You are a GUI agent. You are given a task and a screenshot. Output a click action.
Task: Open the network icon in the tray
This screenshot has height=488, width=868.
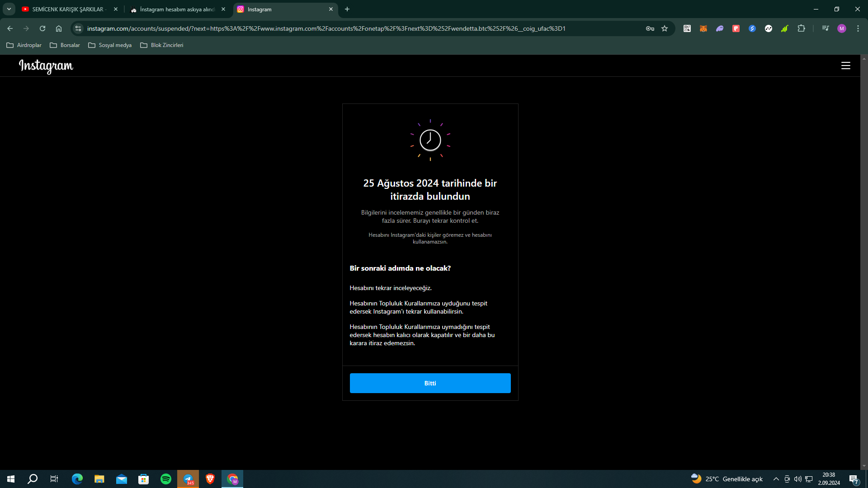pos(809,479)
